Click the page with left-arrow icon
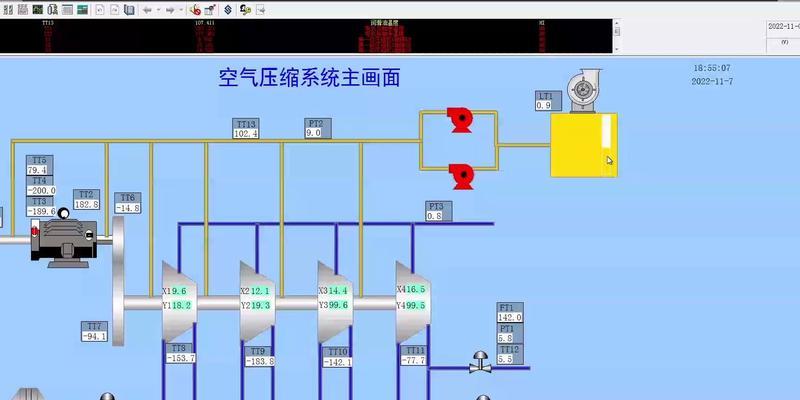Viewport: 800px width, 400px height. pos(100,10)
